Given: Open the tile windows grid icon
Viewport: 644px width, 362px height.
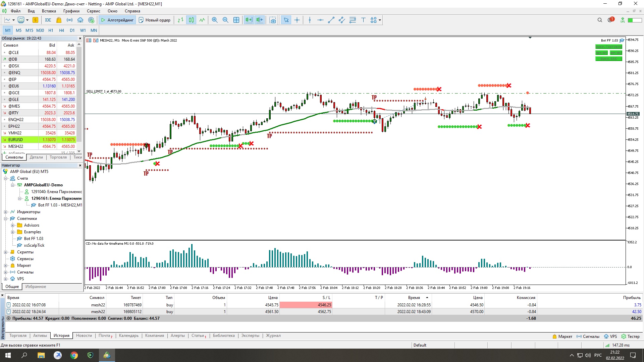Looking at the screenshot, I should pyautogui.click(x=236, y=20).
